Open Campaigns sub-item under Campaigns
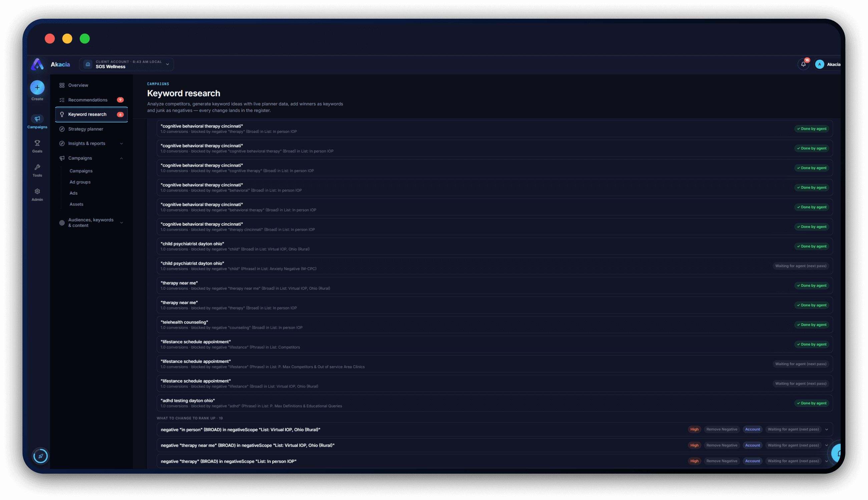Image resolution: width=868 pixels, height=500 pixels. point(81,171)
